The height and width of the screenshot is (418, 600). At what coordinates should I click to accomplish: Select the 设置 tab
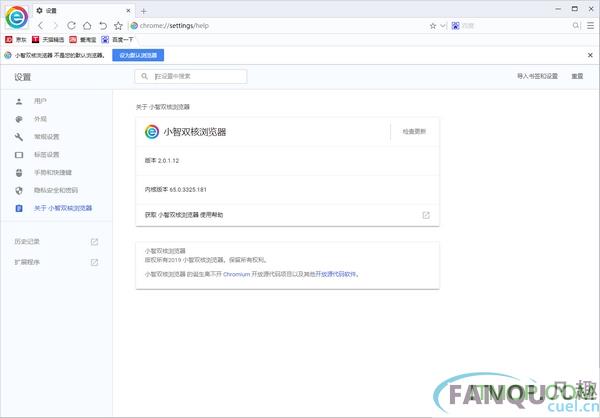[x=83, y=11]
